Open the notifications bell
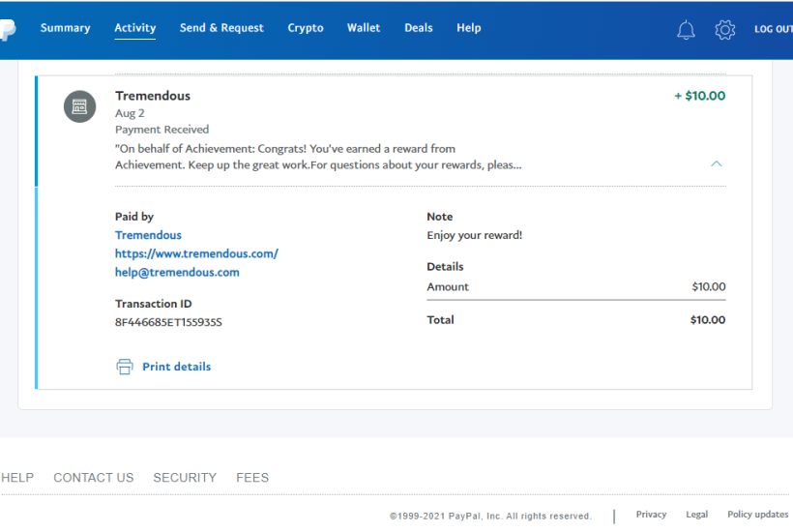Image resolution: width=793 pixels, height=532 pixels. click(x=686, y=30)
